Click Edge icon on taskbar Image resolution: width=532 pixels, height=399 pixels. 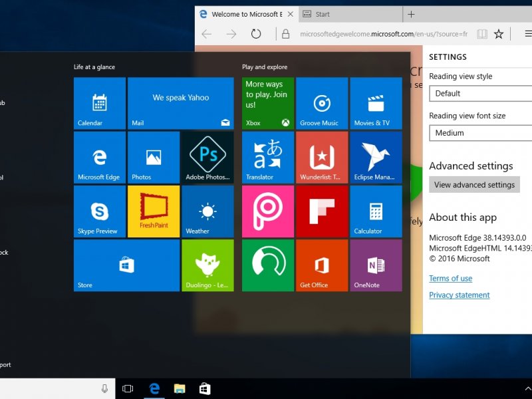point(154,389)
